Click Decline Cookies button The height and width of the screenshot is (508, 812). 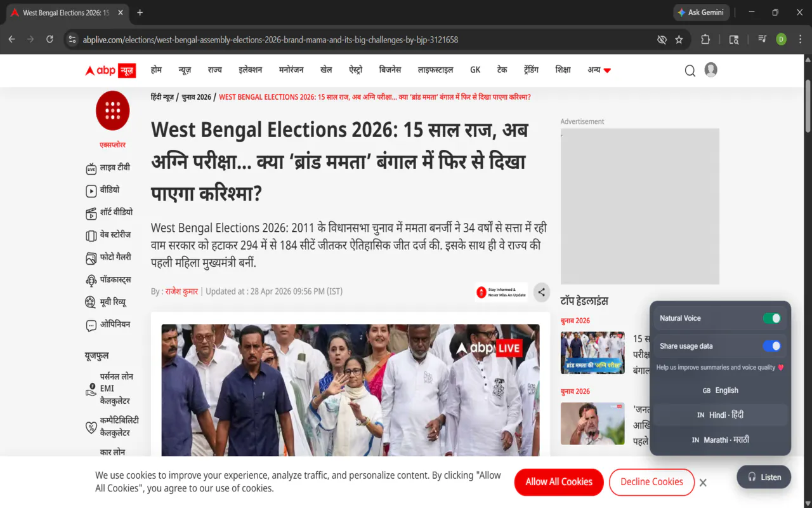pyautogui.click(x=652, y=482)
